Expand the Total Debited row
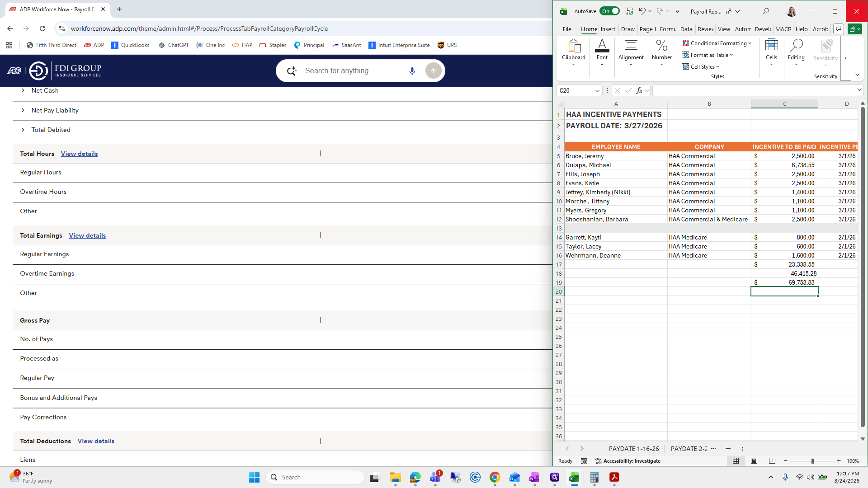 pyautogui.click(x=23, y=130)
